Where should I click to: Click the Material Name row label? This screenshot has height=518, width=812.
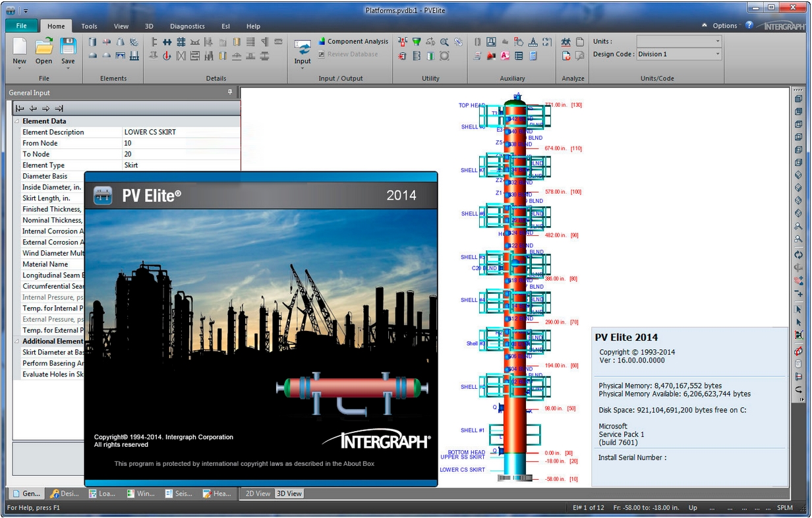point(45,264)
